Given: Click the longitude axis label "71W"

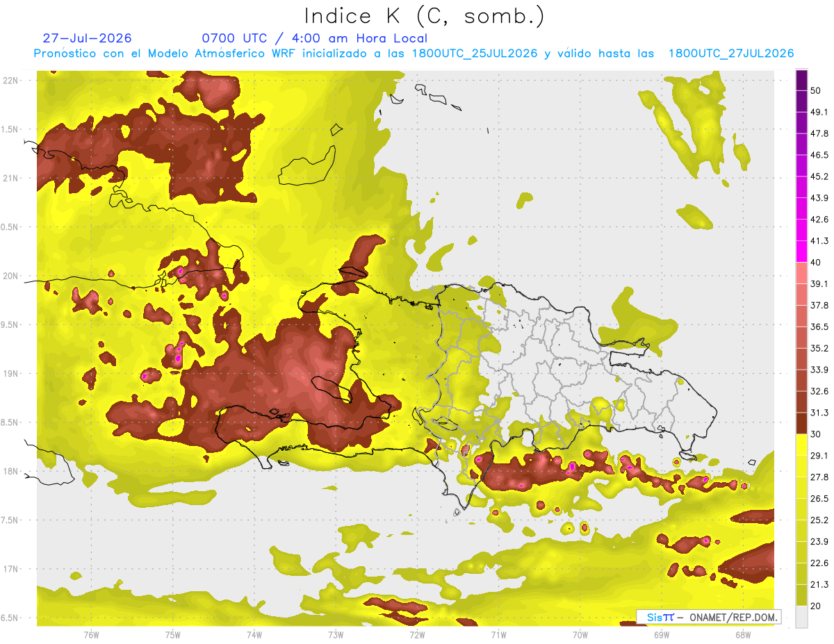Looking at the screenshot, I should point(498,634).
